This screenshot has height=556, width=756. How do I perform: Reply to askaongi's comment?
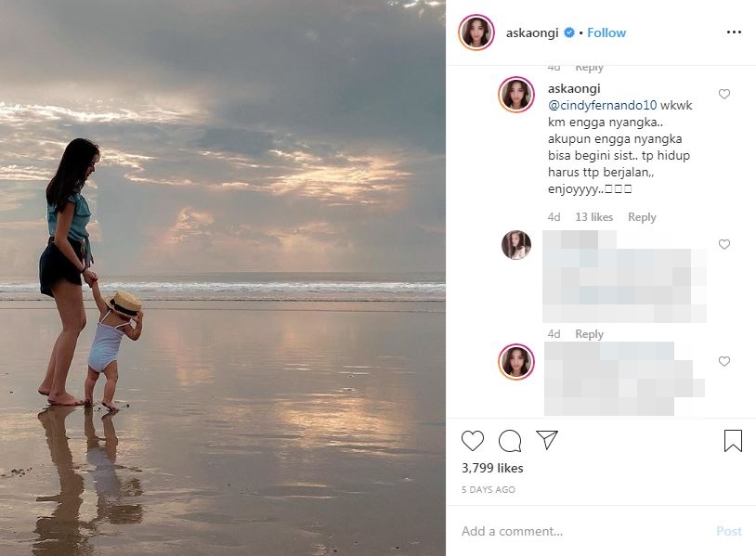pos(641,216)
